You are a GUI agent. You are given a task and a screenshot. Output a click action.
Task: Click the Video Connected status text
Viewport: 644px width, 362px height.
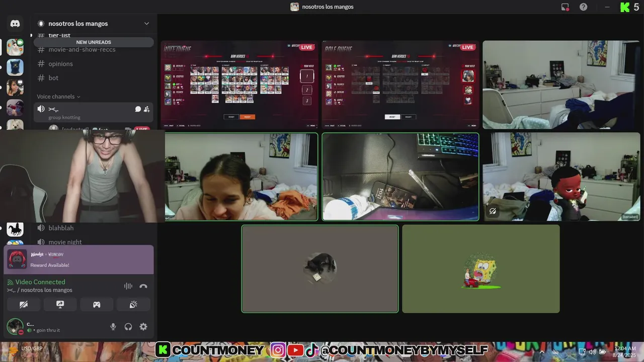coord(40,282)
